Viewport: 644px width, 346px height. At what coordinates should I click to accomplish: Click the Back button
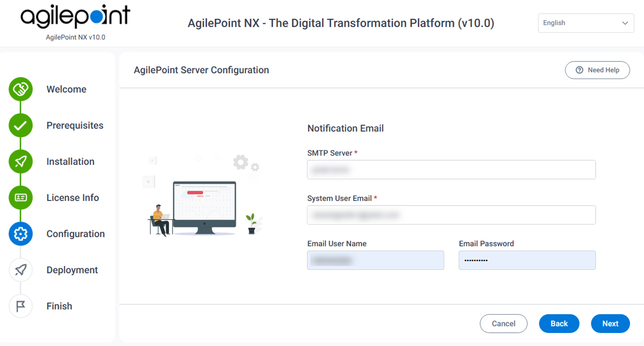tap(559, 324)
